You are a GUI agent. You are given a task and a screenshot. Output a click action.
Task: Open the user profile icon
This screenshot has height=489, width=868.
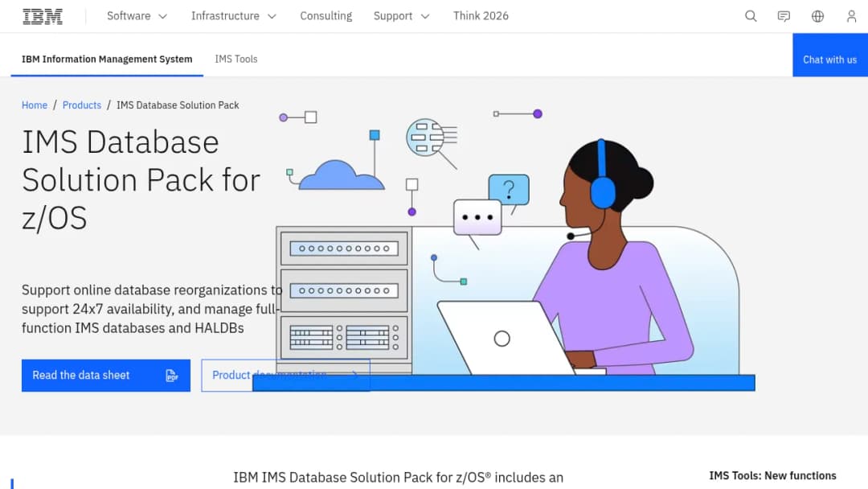[x=851, y=16]
